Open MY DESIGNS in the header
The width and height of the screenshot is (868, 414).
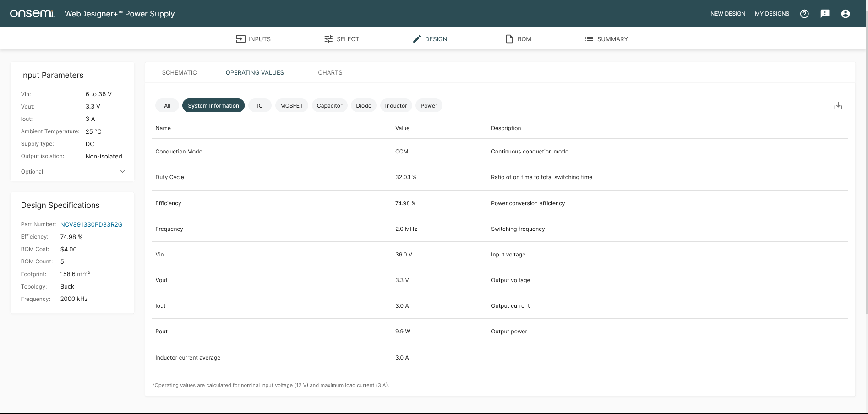tap(772, 14)
